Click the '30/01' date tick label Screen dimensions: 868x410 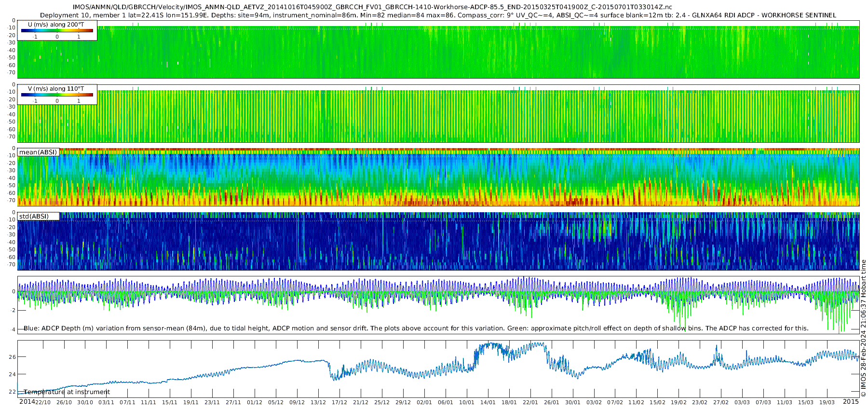click(573, 402)
